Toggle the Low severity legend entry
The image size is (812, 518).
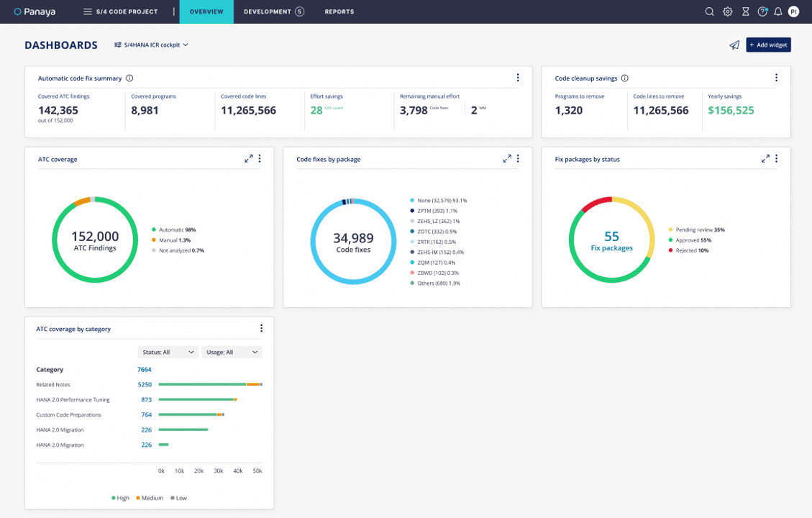[178, 498]
